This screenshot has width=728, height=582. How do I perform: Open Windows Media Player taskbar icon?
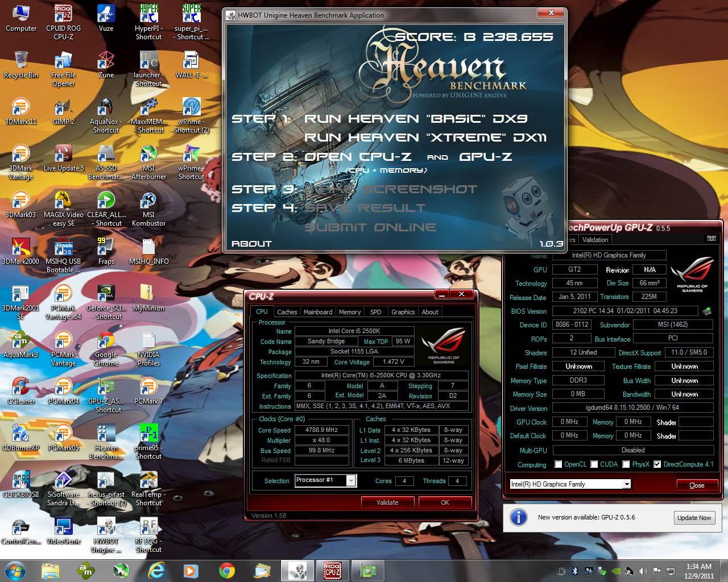click(191, 570)
